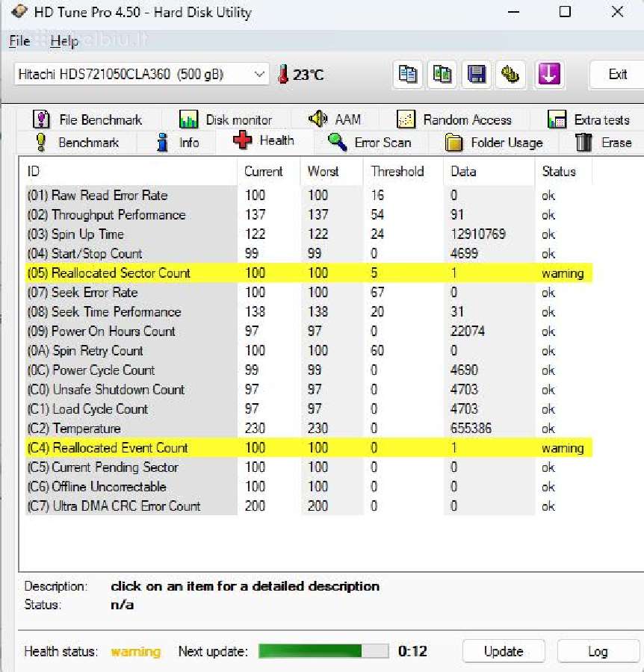Select the (0C) Power Cycle Count row
Viewport: 644px width, 672px height.
pos(309,370)
